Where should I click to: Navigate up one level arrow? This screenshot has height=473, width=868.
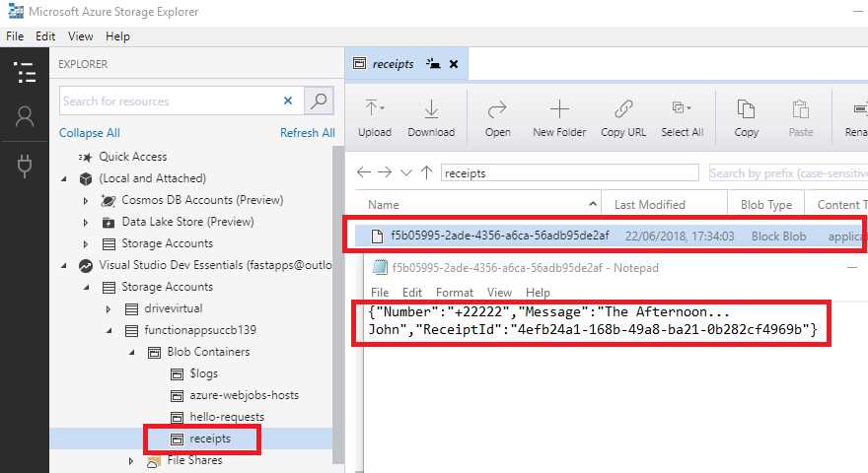(426, 172)
